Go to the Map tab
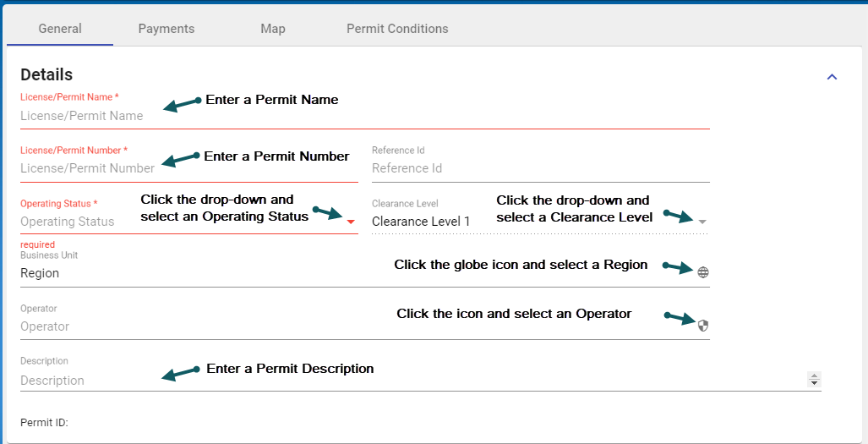 coord(273,29)
